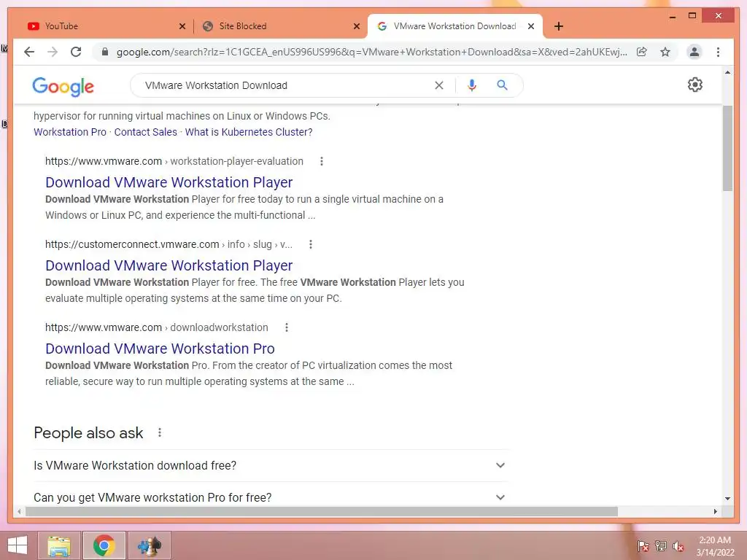Switch to the YouTube tab

(100, 26)
